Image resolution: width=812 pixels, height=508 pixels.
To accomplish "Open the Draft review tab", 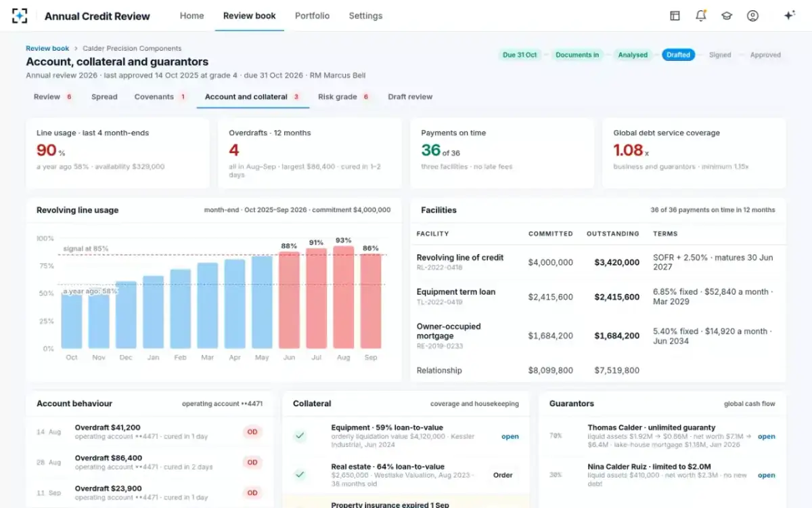I will click(x=410, y=97).
